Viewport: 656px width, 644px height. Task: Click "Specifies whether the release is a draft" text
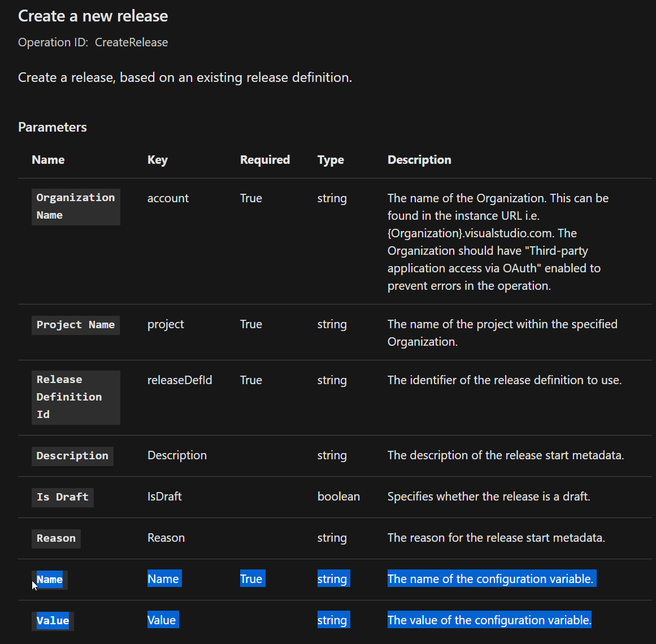pyautogui.click(x=488, y=497)
